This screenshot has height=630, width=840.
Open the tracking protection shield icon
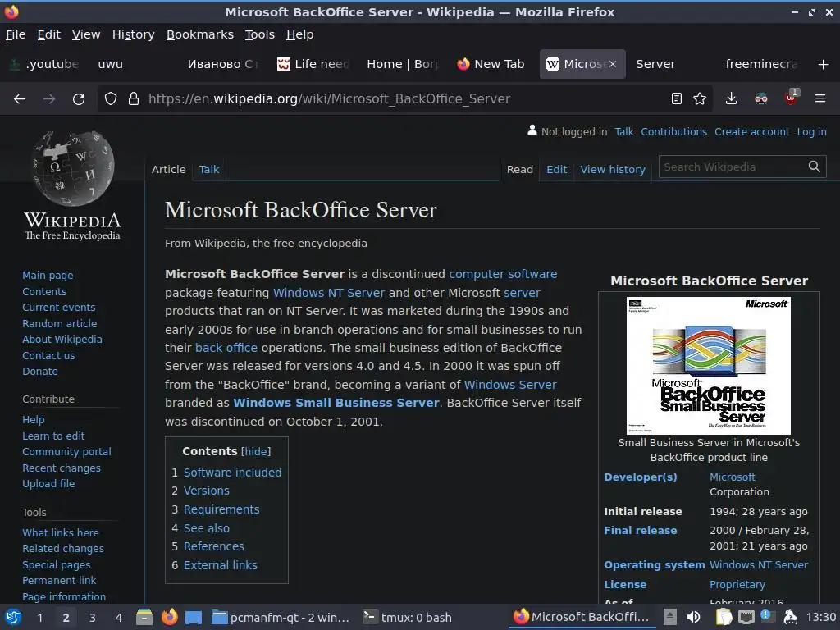[x=111, y=98]
